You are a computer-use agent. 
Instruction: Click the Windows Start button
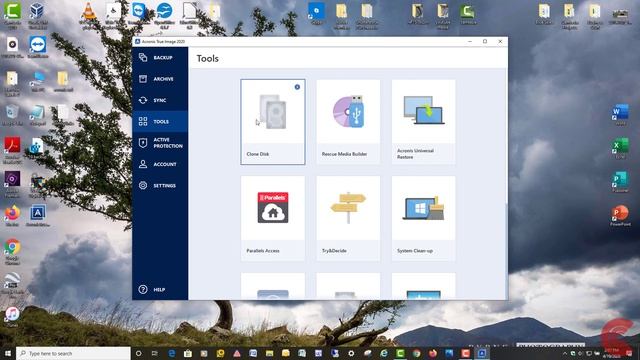[x=8, y=353]
